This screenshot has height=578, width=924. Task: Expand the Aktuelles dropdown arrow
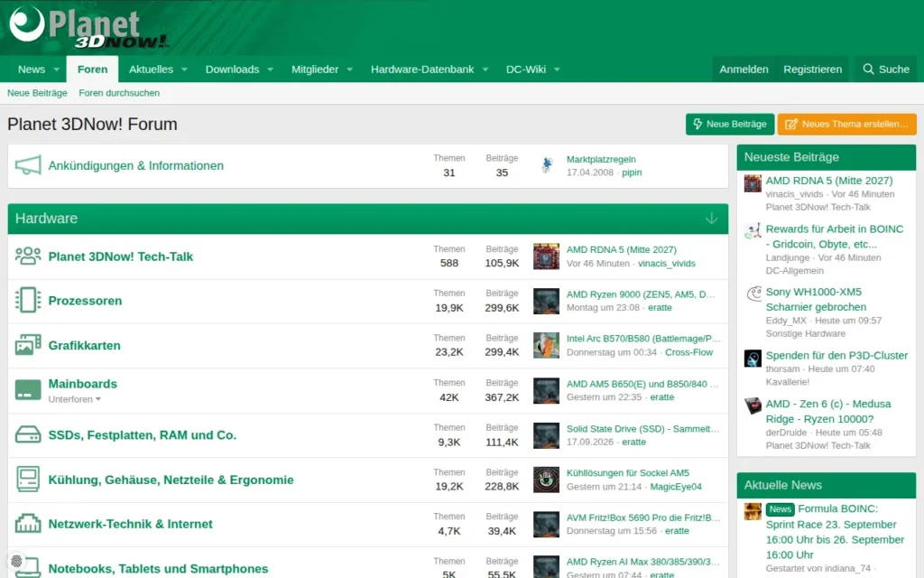(184, 70)
